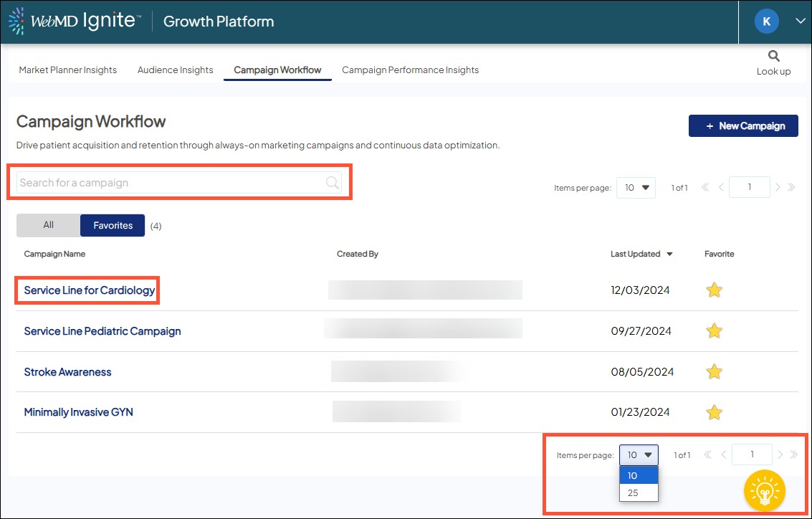812x519 pixels.
Task: Toggle favorite star for Minimally Invasive GYN
Action: (714, 412)
